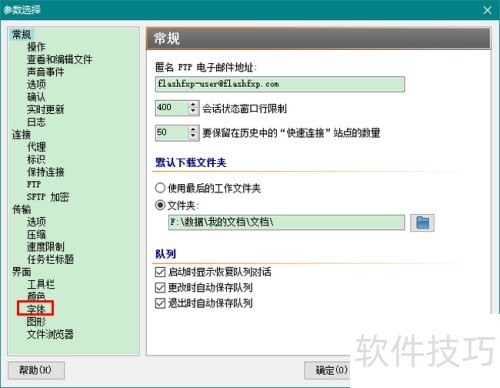
Task: Select 传输 in the category tree
Action: [x=22, y=209]
